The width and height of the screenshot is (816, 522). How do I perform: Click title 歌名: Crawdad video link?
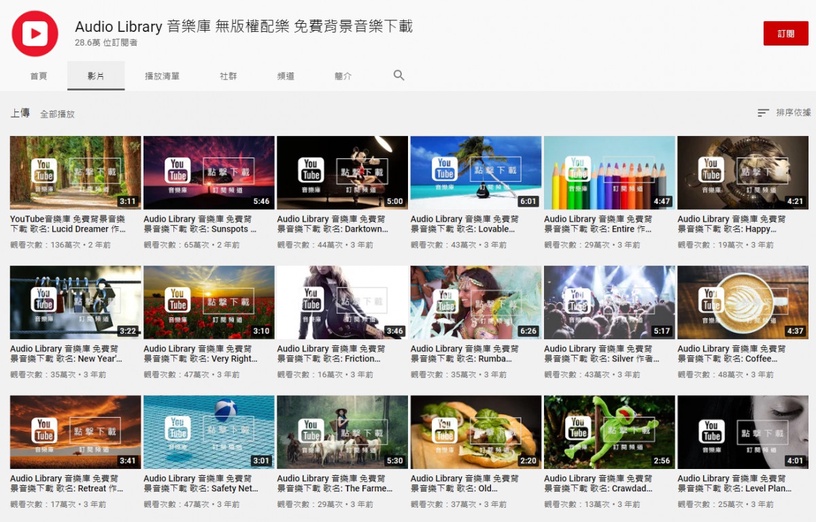click(598, 483)
